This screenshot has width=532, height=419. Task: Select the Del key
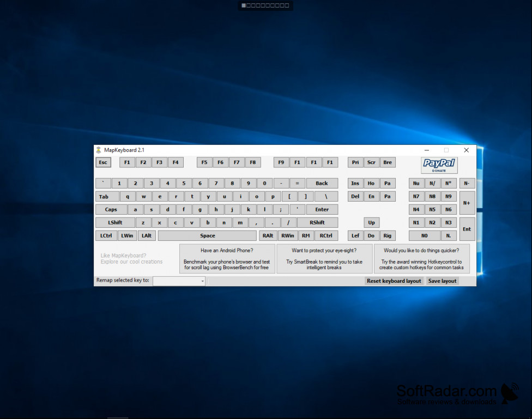coord(355,197)
